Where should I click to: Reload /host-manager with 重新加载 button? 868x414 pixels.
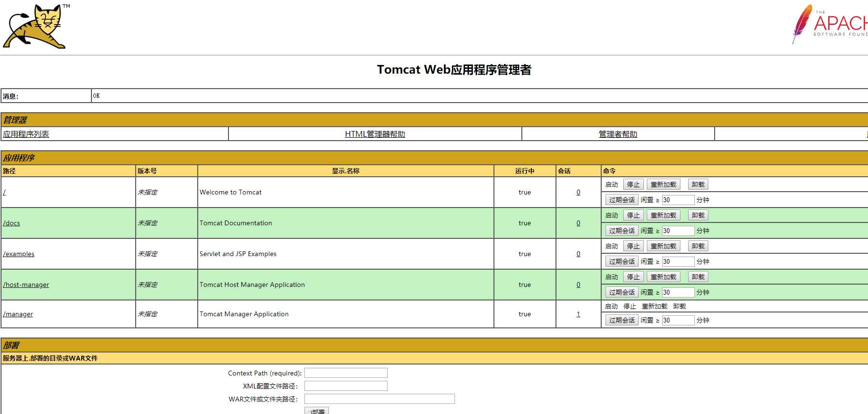tap(663, 277)
